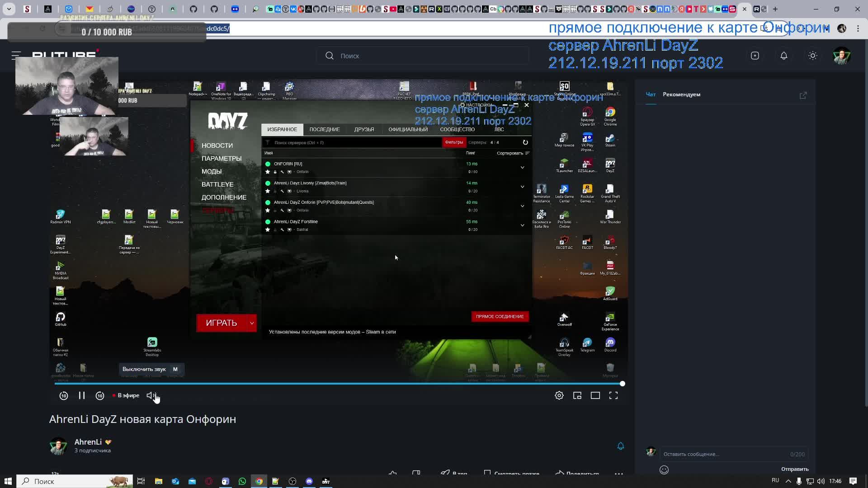This screenshot has height=488, width=868.
Task: Open НОВОСТИ in DayZ launcher sidebar
Action: pos(217,145)
